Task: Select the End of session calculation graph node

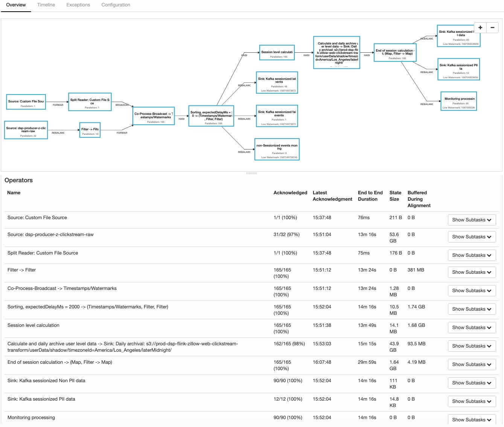Action: point(395,53)
